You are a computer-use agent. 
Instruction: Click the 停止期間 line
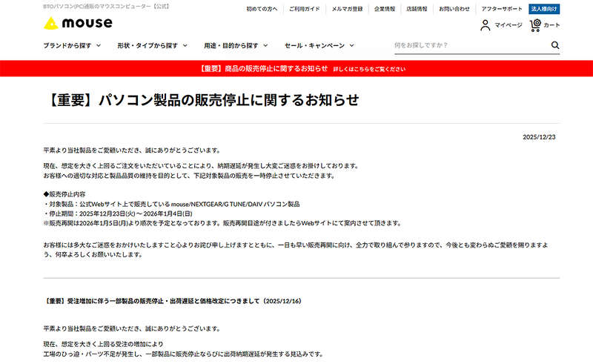pos(118,214)
